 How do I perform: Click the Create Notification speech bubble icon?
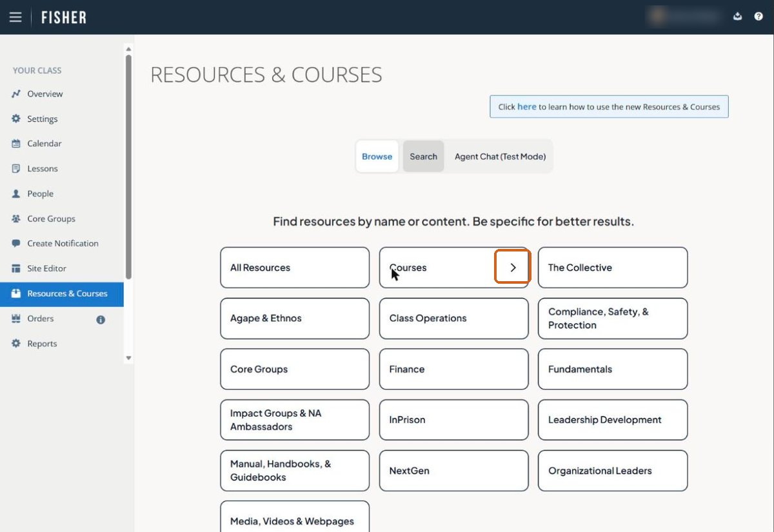point(16,244)
